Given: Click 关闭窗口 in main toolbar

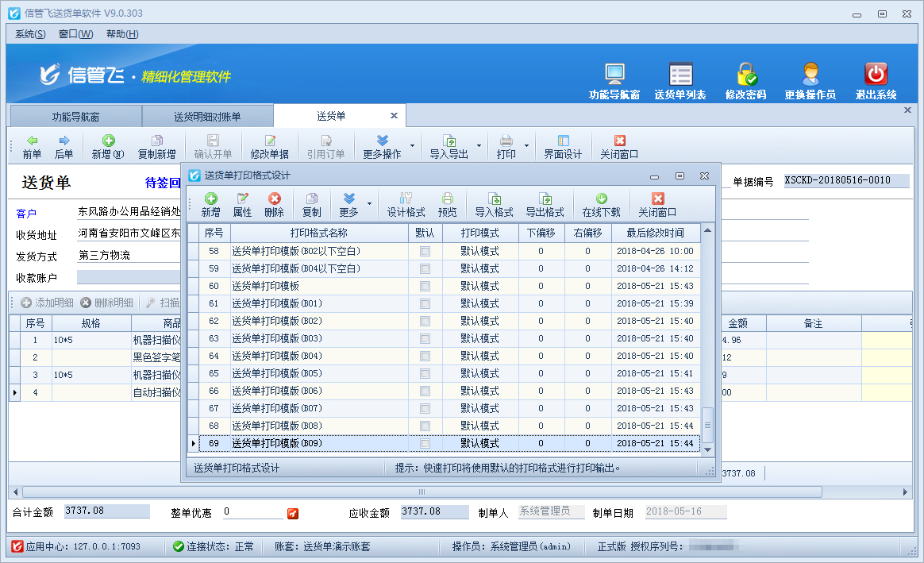Looking at the screenshot, I should click(618, 146).
